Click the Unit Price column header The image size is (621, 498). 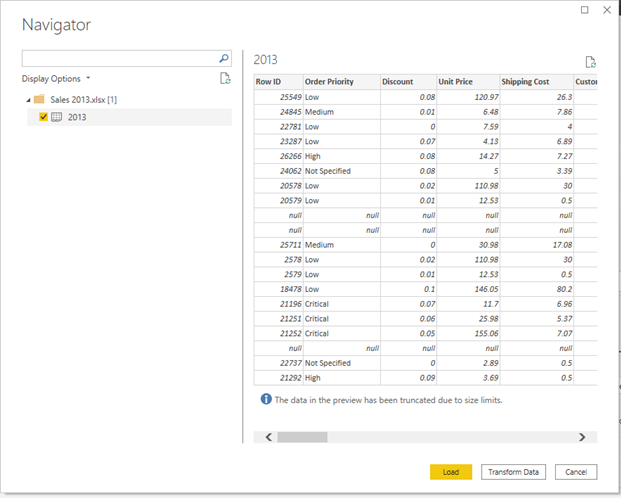coord(468,82)
